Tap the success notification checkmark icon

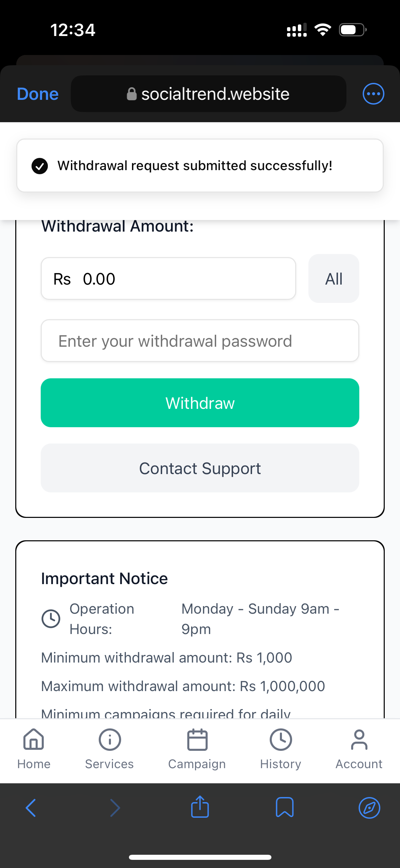click(x=40, y=166)
